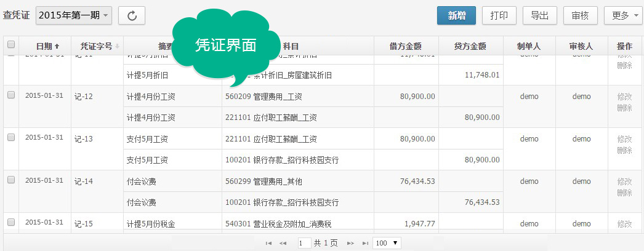Open the rows-per-page 100 dropdown

point(387,243)
